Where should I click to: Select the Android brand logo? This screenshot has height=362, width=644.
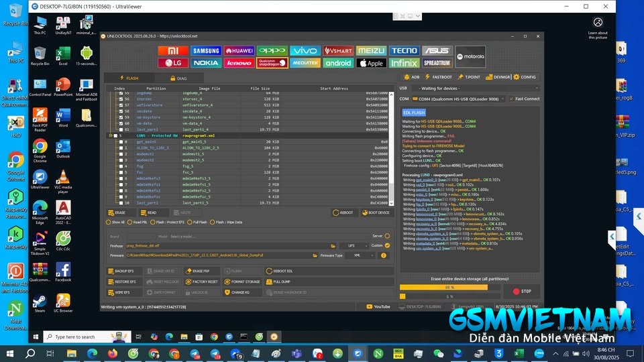pos(338,63)
